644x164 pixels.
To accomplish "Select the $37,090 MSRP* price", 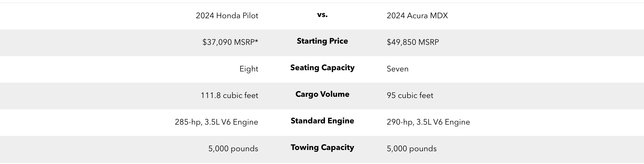I will 230,42.
